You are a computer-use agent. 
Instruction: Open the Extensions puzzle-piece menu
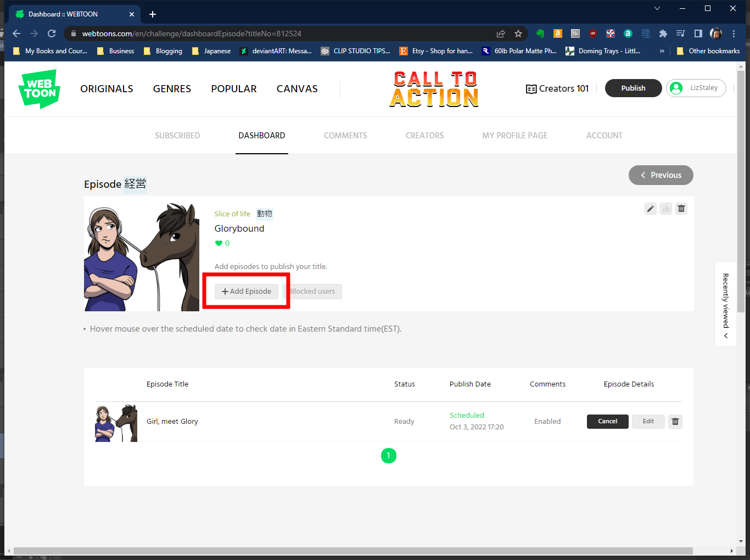pos(663,33)
